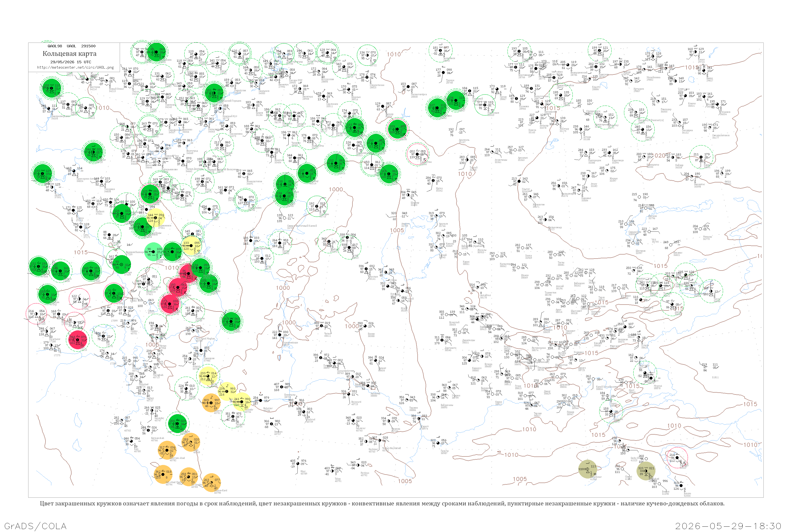The image size is (798, 532).
Task: Click the "Учаджи 38799" station label
Action: [456, 397]
